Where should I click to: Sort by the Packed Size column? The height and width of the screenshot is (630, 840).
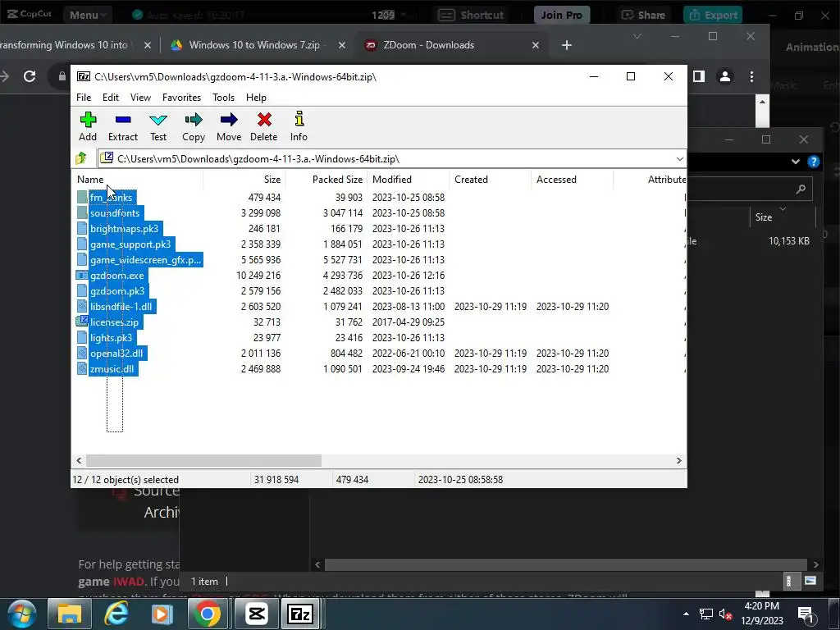pyautogui.click(x=326, y=180)
